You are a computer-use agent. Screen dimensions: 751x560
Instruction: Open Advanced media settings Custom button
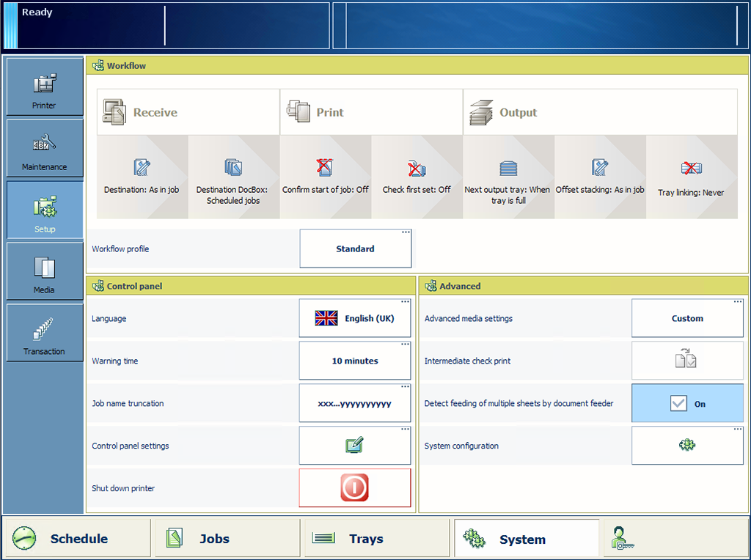[x=687, y=319]
